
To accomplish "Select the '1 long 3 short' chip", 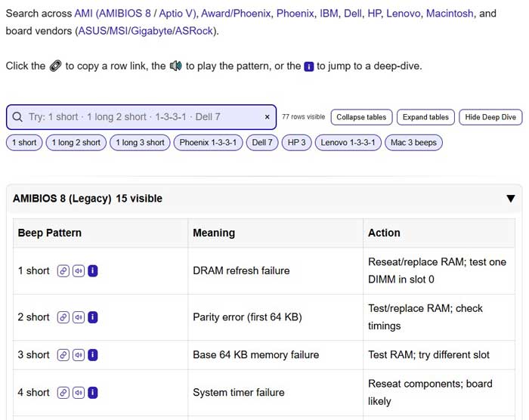I will pyautogui.click(x=140, y=142).
